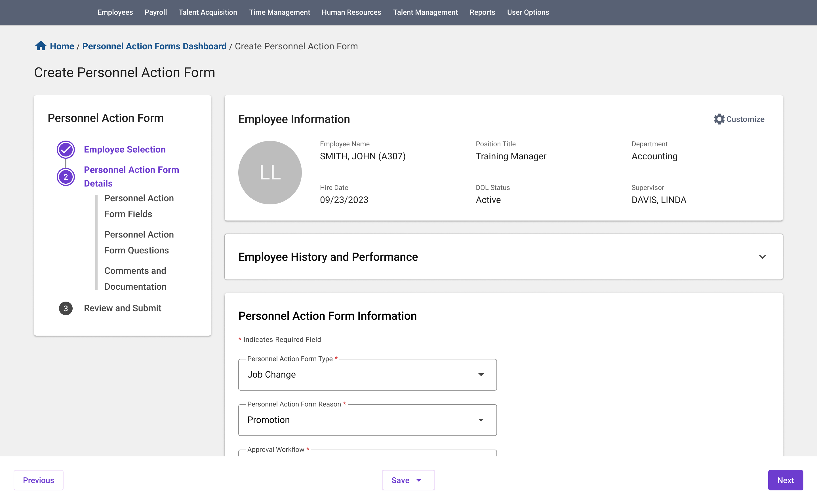
Task: Click the DOL Status Active value
Action: pyautogui.click(x=488, y=200)
